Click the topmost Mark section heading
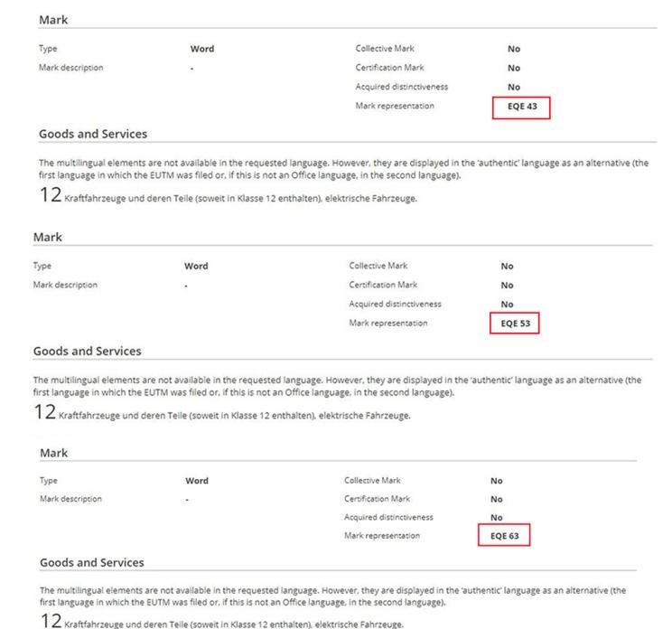672x629 pixels. click(x=53, y=20)
